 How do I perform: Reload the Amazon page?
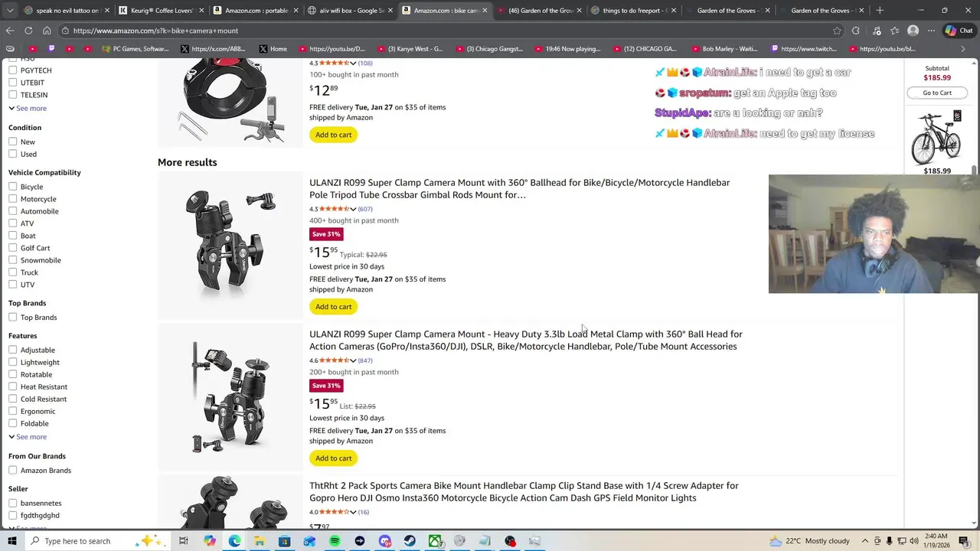tap(28, 31)
